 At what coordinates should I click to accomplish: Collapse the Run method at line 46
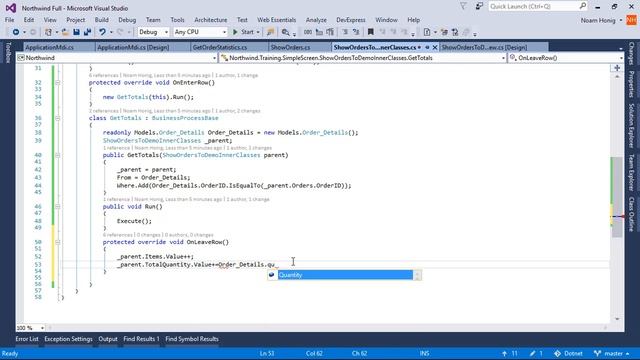click(58, 207)
